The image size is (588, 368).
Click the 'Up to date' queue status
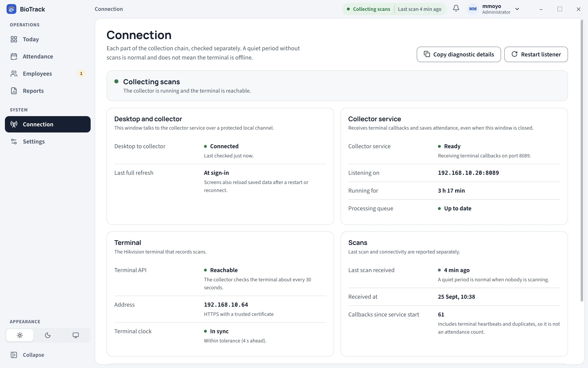(458, 208)
